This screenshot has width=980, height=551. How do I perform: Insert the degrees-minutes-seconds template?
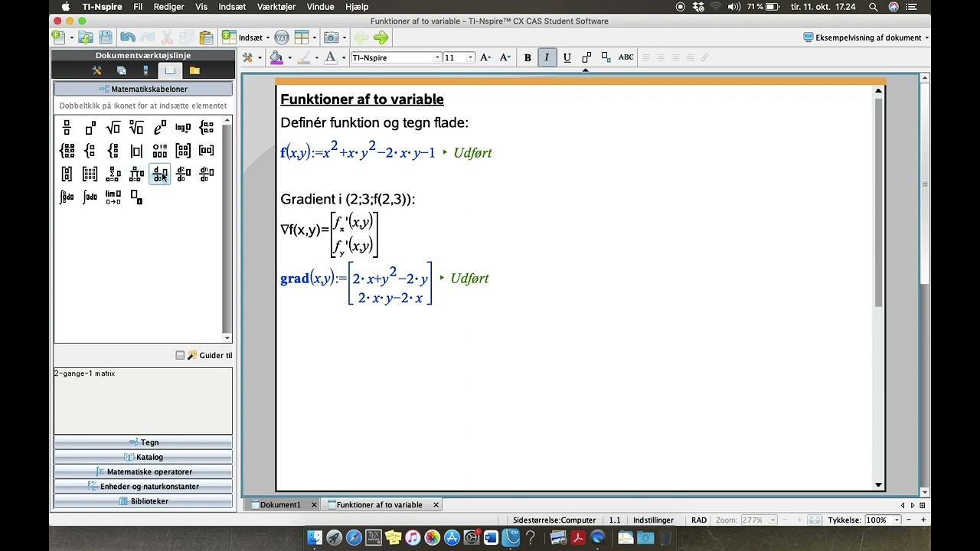160,151
